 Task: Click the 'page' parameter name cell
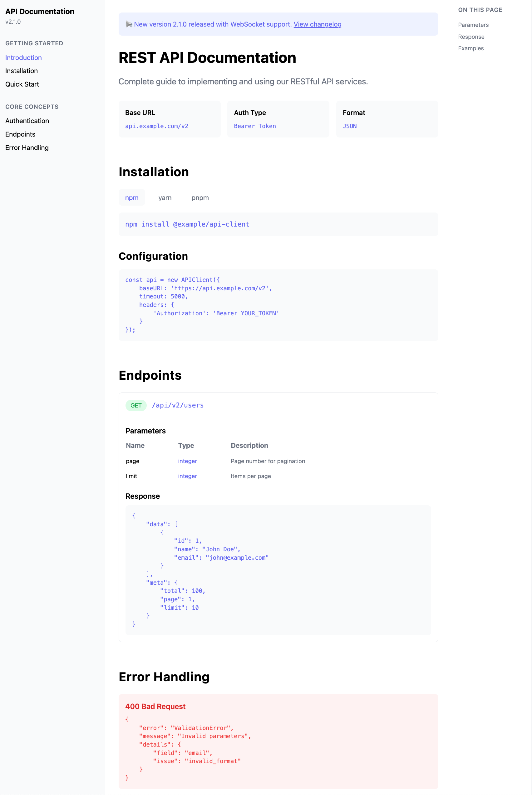(132, 461)
